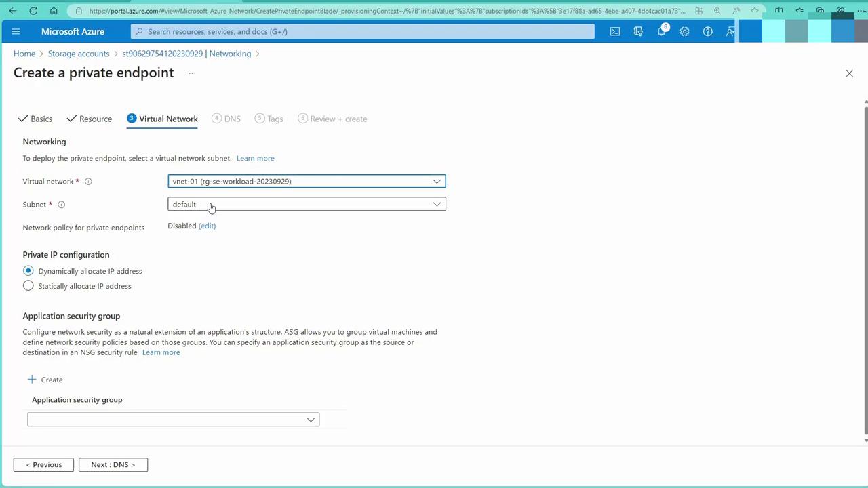
Task: Click the plus icon to create ASG
Action: 32,380
